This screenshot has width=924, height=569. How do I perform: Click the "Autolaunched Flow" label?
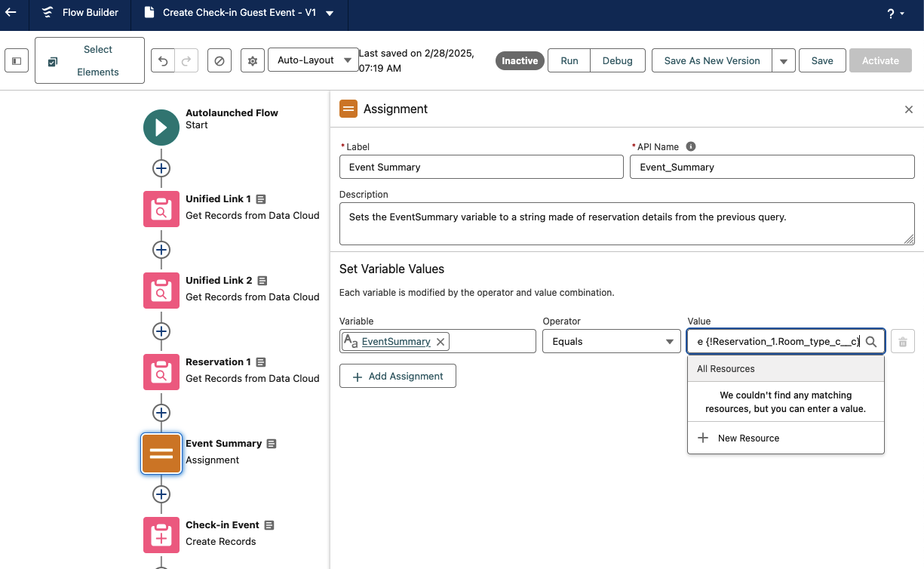(232, 112)
